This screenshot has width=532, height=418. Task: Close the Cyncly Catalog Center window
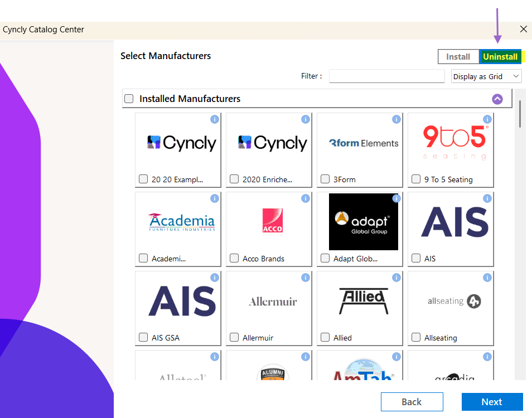tap(524, 29)
